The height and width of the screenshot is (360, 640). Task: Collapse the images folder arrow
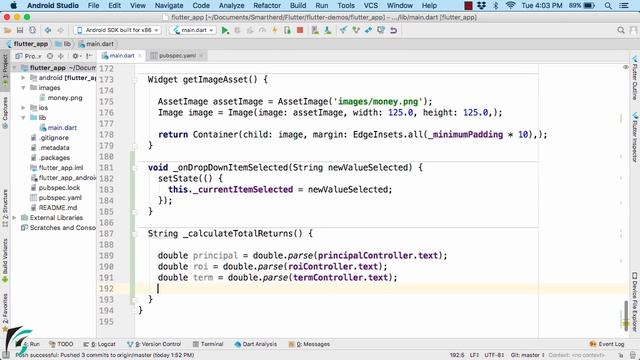coord(23,88)
